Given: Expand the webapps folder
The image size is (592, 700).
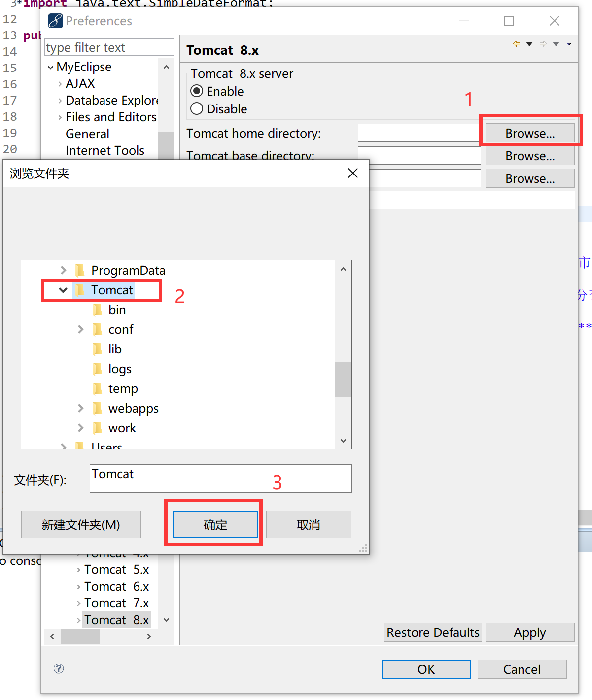Looking at the screenshot, I should (x=80, y=408).
